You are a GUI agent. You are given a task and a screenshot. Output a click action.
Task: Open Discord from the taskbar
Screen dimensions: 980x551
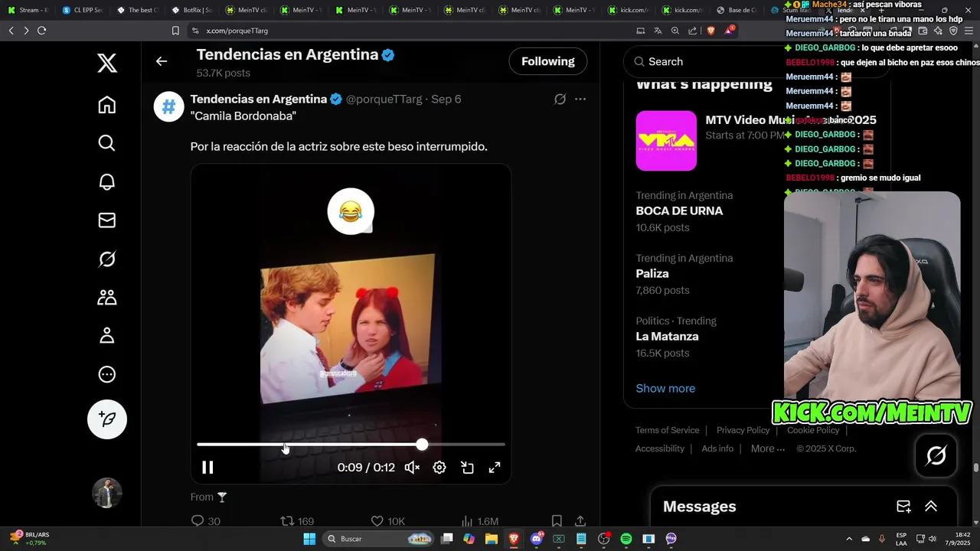(537, 539)
